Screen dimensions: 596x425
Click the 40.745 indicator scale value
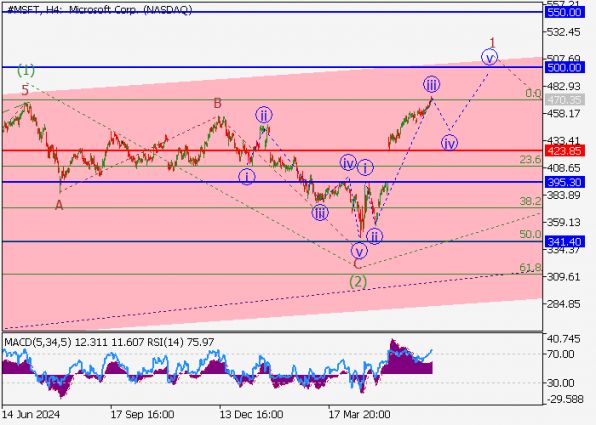[563, 339]
